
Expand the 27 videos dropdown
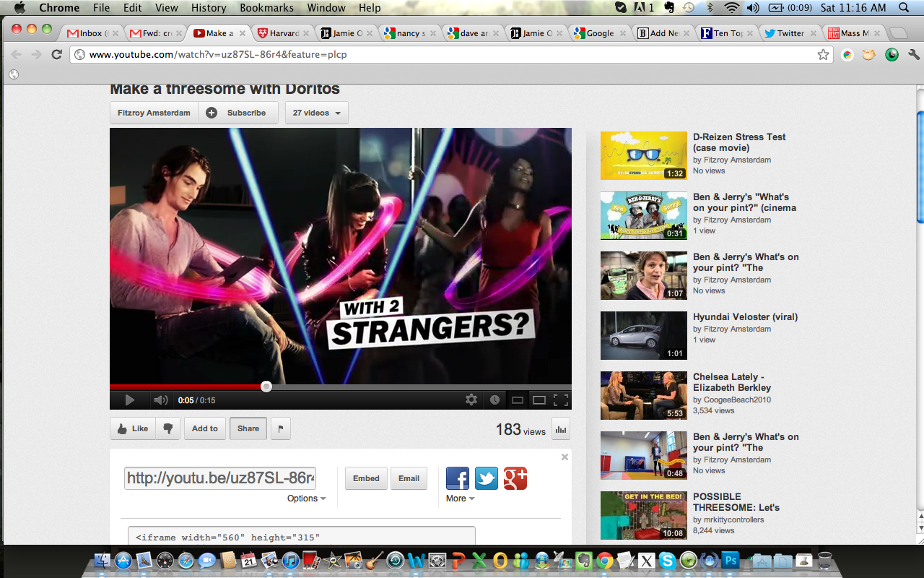click(x=317, y=113)
